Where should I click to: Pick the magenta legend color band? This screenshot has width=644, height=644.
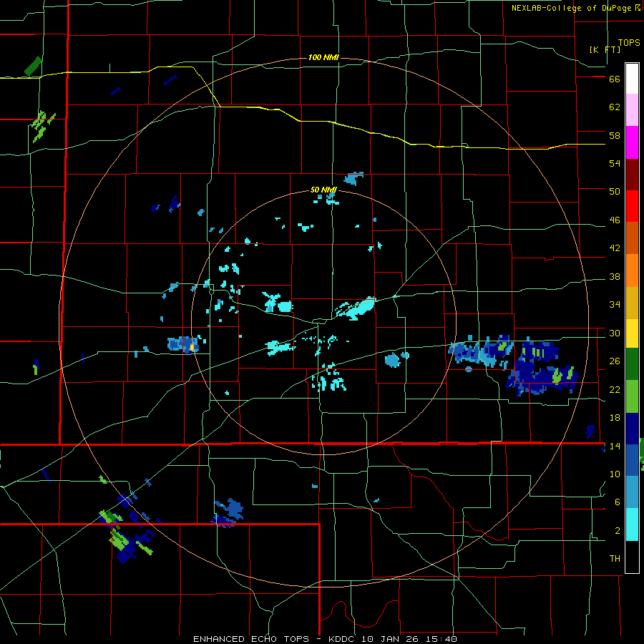(632, 142)
